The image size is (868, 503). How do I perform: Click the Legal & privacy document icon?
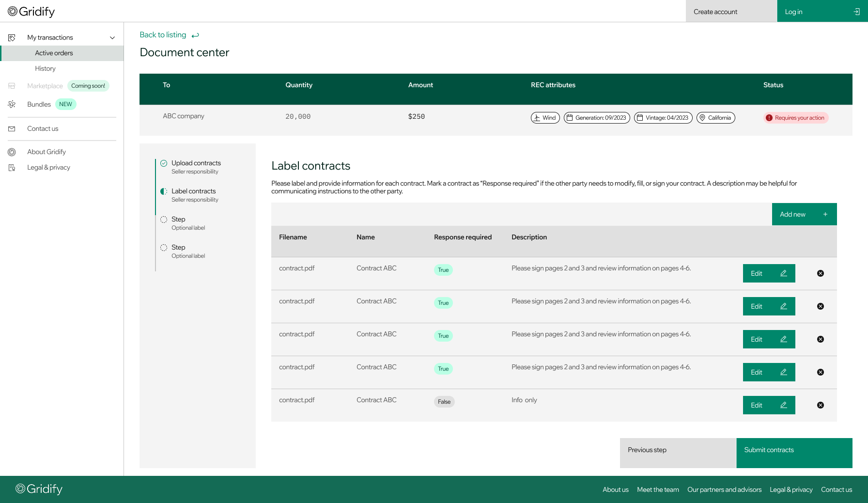pos(12,167)
